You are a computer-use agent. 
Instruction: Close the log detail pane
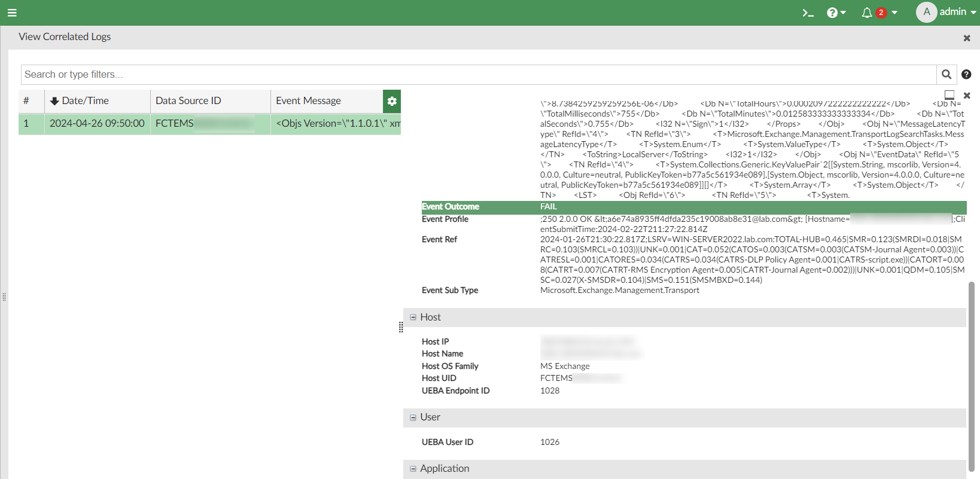coord(967,96)
